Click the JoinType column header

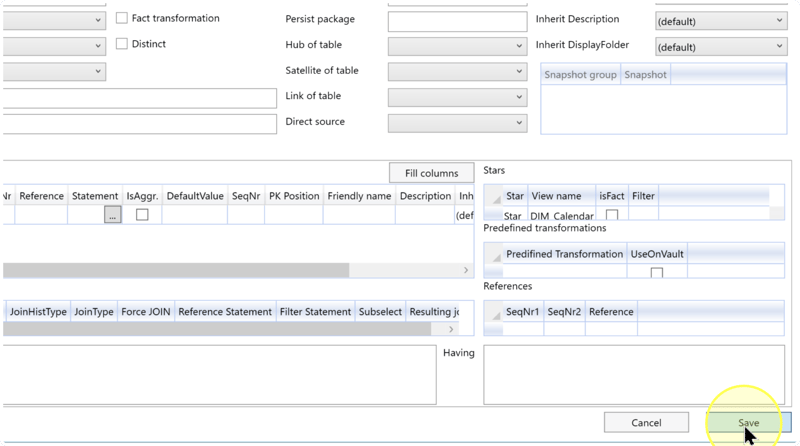[94, 312]
